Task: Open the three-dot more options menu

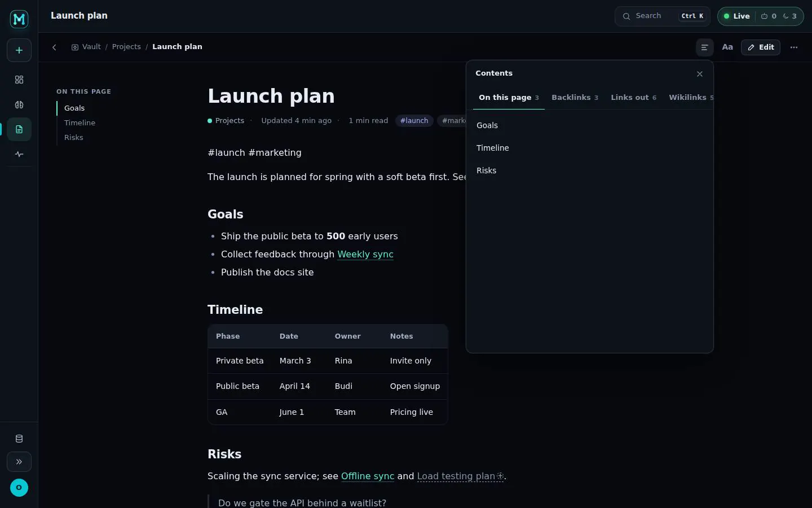Action: (794, 47)
